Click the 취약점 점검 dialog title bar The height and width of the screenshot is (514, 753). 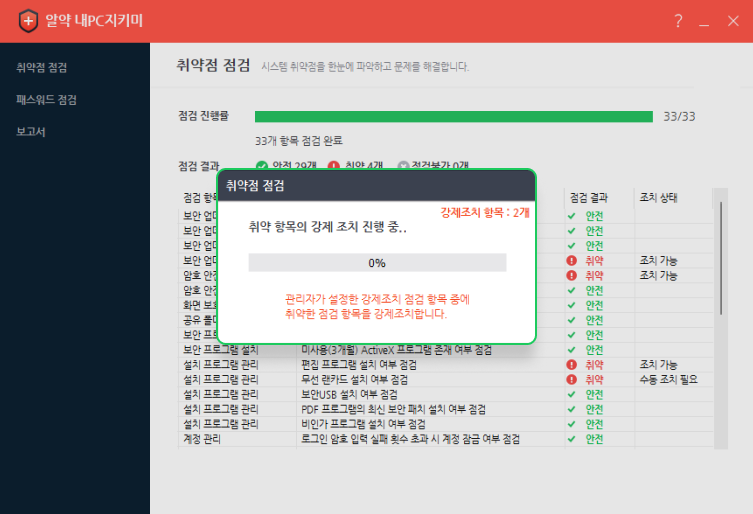coord(377,185)
